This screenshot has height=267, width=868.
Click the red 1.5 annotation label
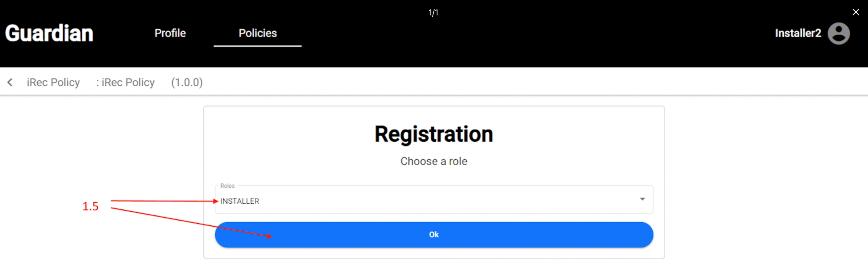pos(90,206)
